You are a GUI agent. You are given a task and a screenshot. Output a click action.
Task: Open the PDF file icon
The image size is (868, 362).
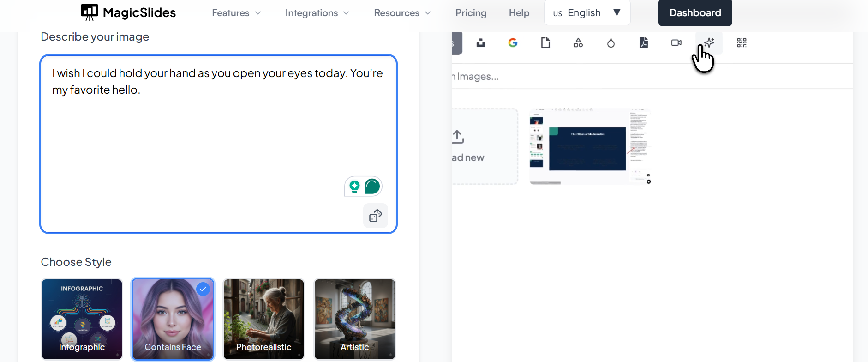coord(644,43)
